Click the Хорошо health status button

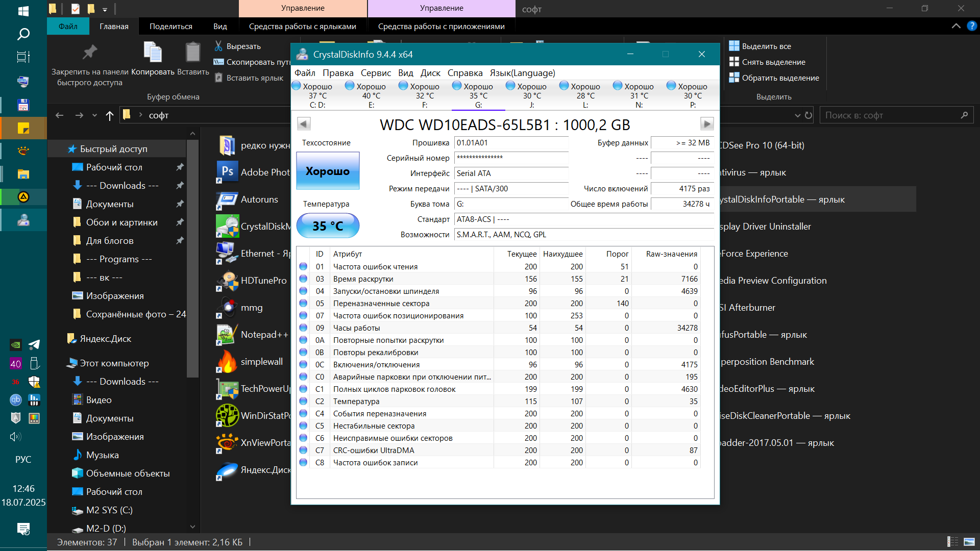328,171
